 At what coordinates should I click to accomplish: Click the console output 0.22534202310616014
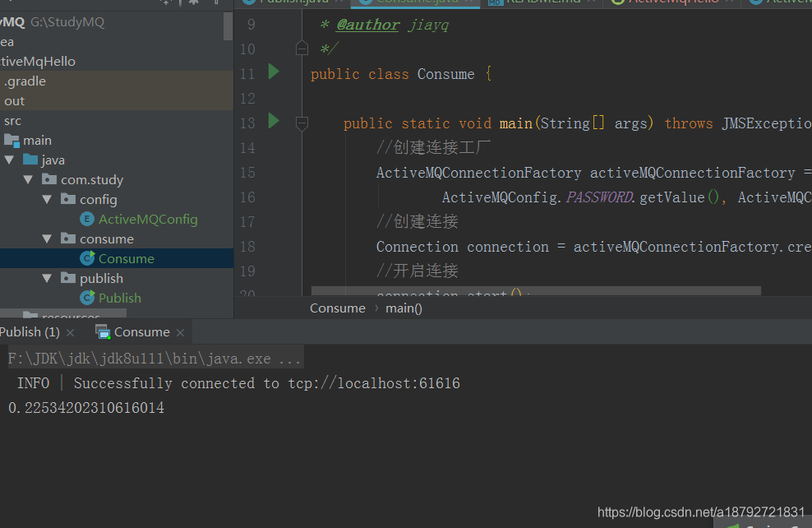86,408
